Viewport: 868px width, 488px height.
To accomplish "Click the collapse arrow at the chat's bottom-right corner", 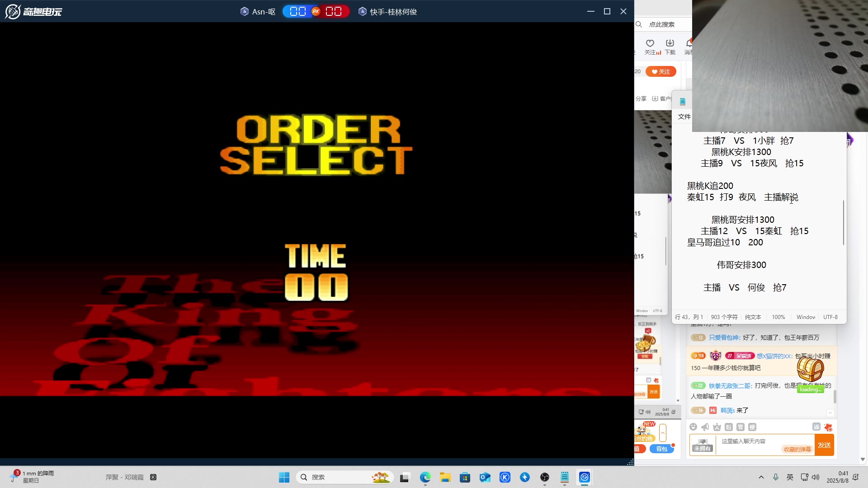I will [x=830, y=413].
